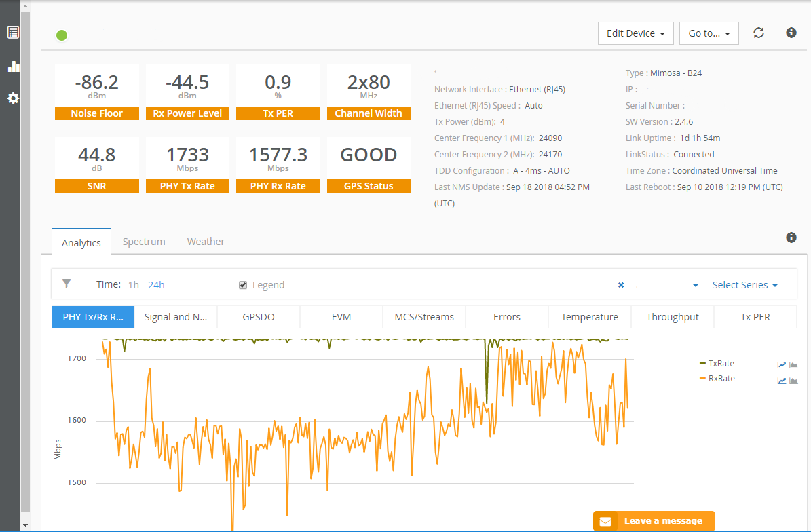The width and height of the screenshot is (811, 532).
Task: Switch to the Spectrum tab
Action: pos(144,242)
